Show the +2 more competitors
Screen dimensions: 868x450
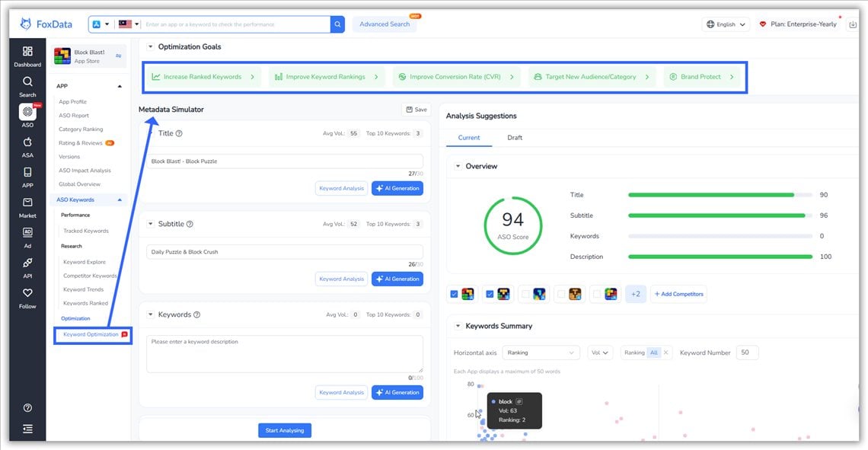(636, 294)
